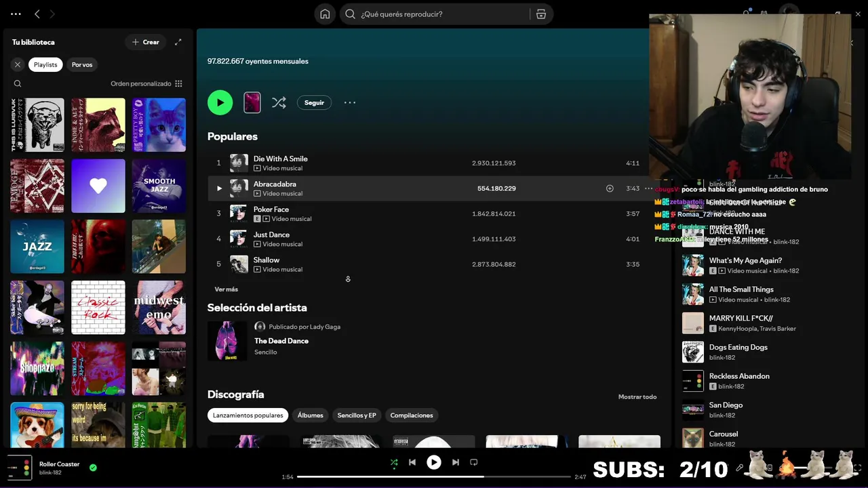
Task: Toggle shuffle on the artist page
Action: [279, 102]
